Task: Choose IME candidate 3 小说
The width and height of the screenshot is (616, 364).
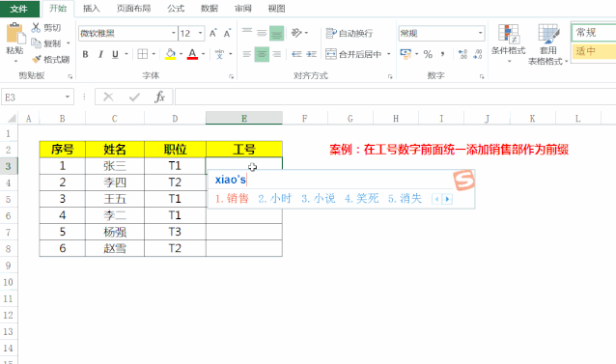Action: pyautogui.click(x=319, y=199)
